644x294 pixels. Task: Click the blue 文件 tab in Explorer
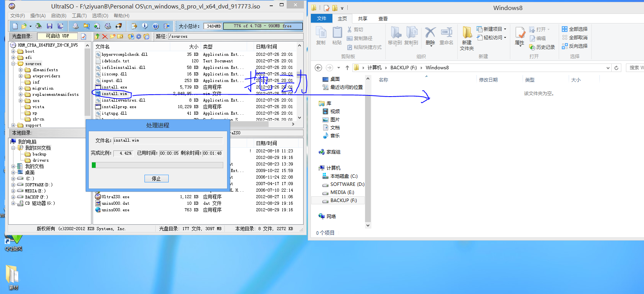pyautogui.click(x=322, y=18)
